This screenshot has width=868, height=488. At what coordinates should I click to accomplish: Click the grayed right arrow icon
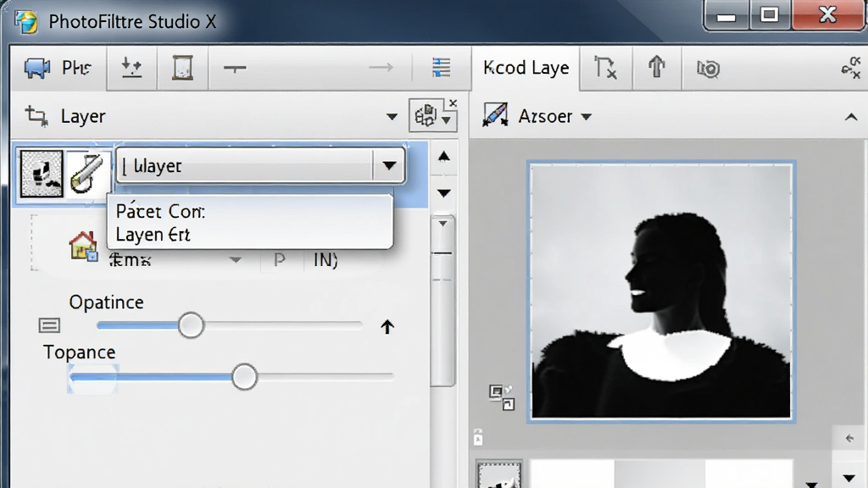(381, 68)
